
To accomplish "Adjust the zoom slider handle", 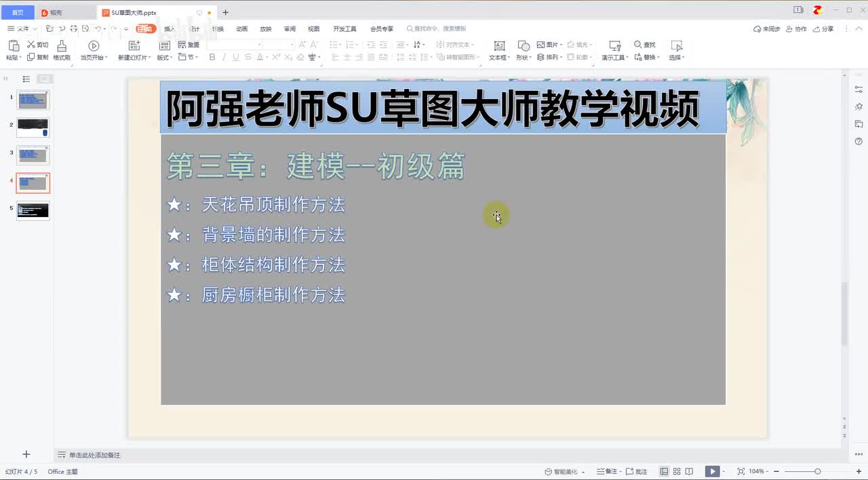I will tap(817, 471).
